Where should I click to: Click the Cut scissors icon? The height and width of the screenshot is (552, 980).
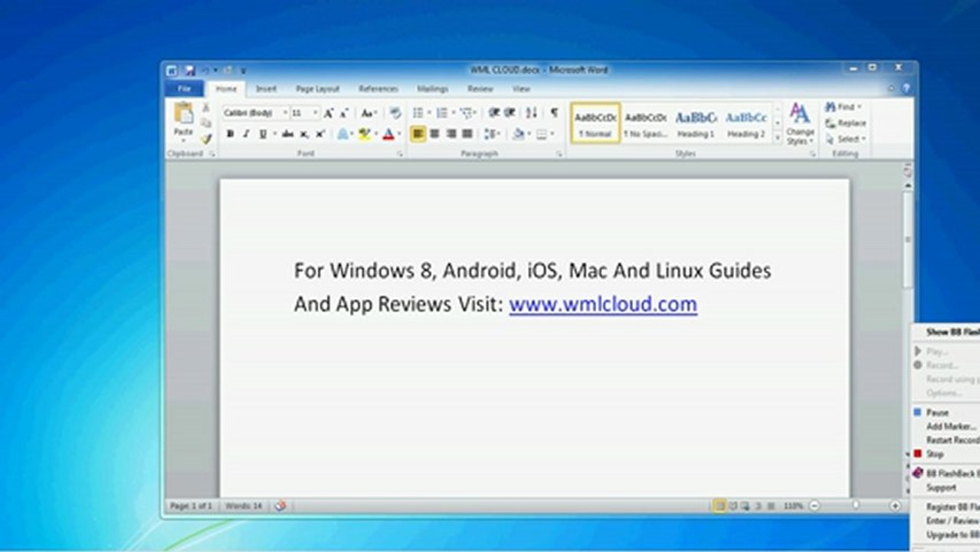[205, 107]
